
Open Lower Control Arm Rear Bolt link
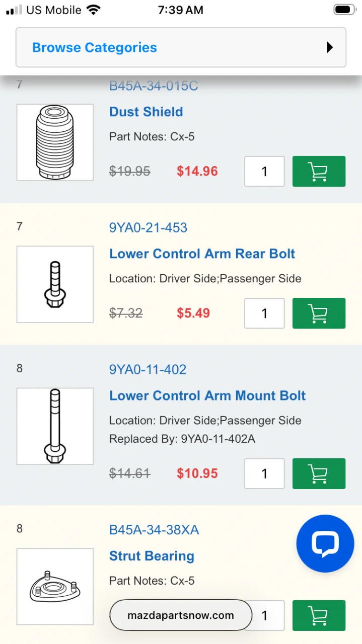tap(202, 254)
